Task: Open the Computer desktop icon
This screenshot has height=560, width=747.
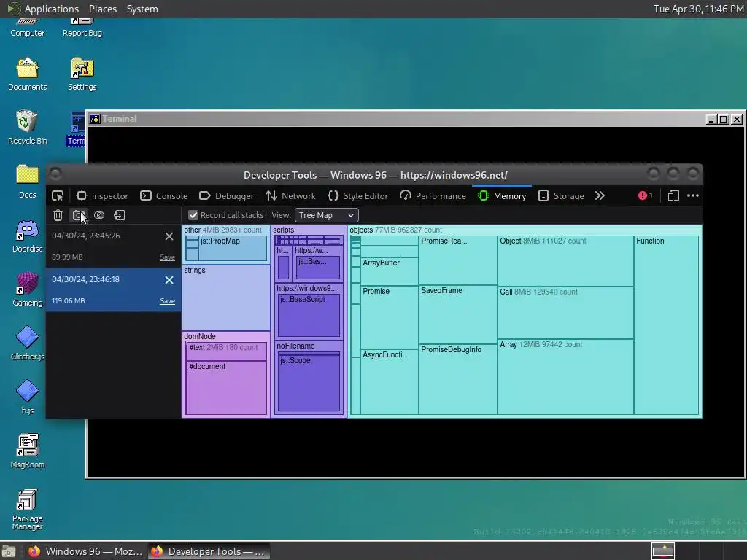Action: coord(27,28)
